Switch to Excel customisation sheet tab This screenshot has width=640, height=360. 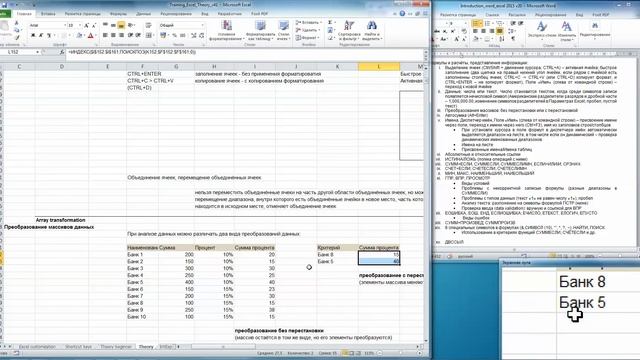click(37, 347)
